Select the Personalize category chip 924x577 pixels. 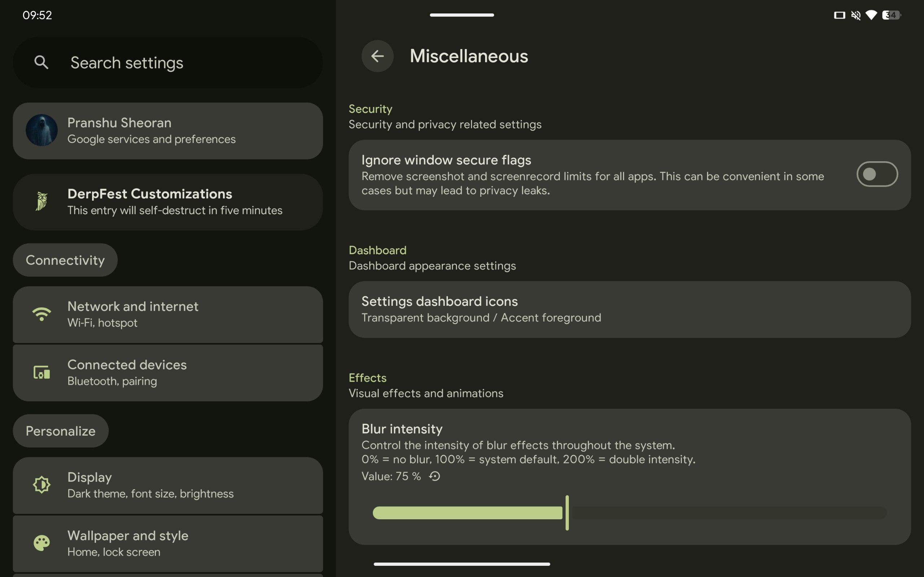(x=60, y=431)
